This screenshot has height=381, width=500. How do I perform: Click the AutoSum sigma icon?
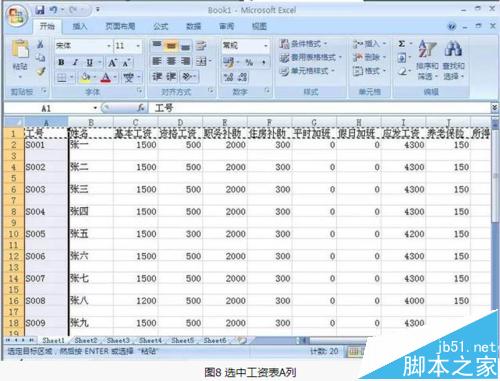click(x=402, y=44)
